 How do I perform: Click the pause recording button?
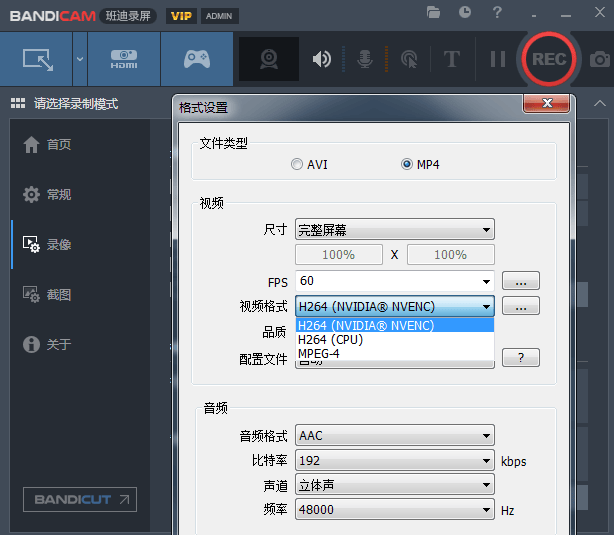tap(498, 60)
